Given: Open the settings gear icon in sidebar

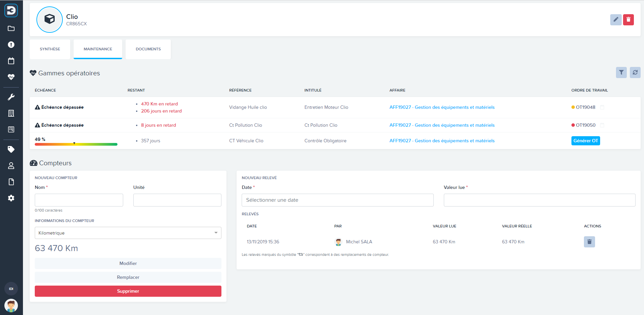Looking at the screenshot, I should [11, 198].
